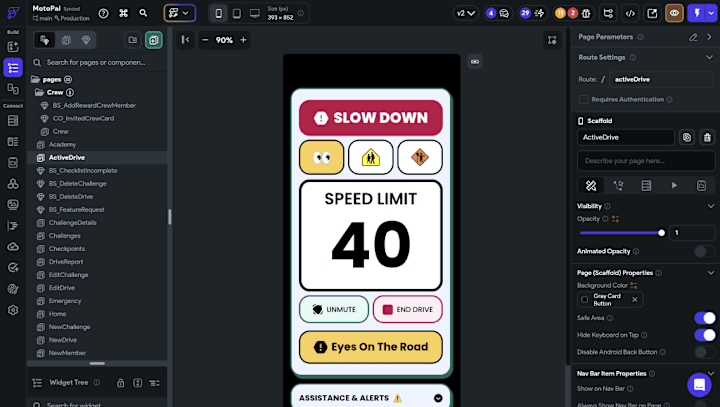Select the phone device preview icon
720x407 pixels.
[x=219, y=13]
